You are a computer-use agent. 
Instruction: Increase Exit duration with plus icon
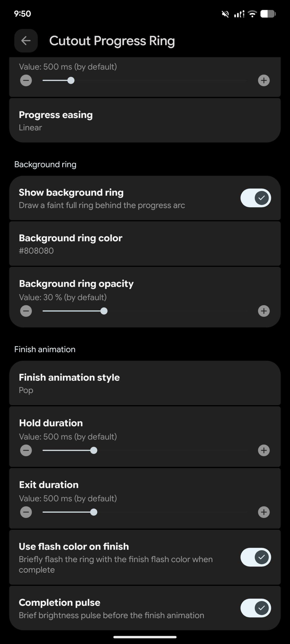pos(264,512)
